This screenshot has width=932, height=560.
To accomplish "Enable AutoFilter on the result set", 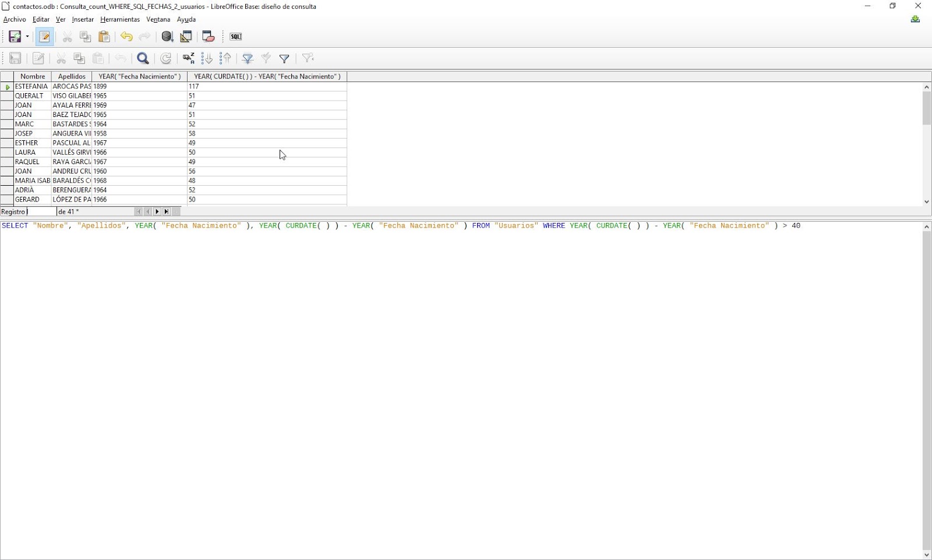I will tap(248, 58).
